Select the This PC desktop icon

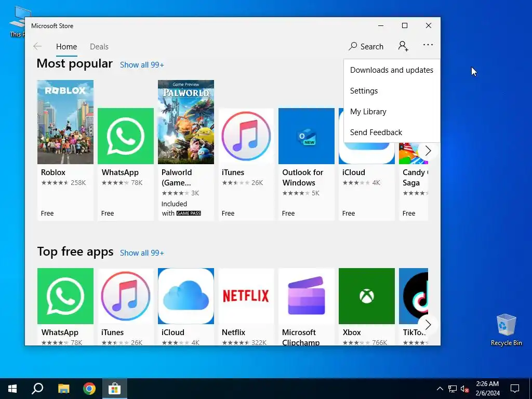tap(16, 21)
